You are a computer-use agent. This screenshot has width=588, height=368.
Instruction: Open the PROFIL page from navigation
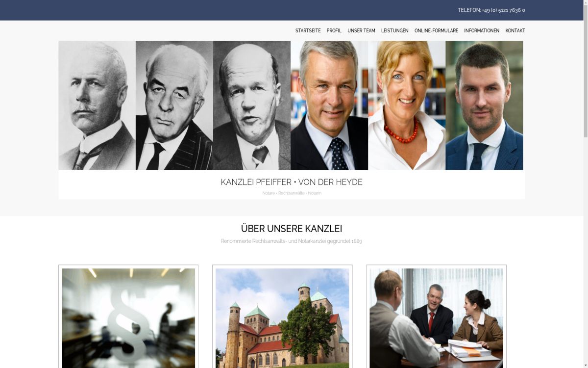(334, 30)
